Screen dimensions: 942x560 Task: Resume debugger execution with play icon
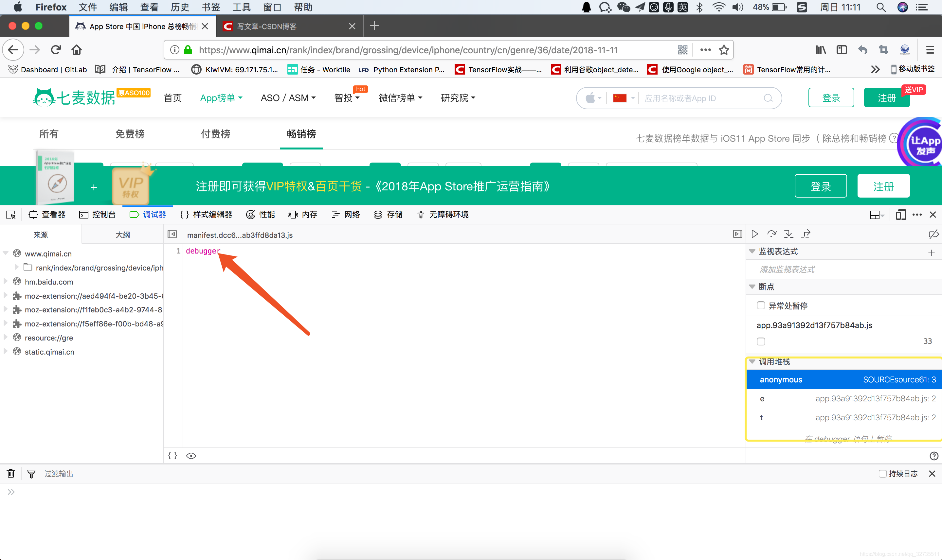click(755, 234)
